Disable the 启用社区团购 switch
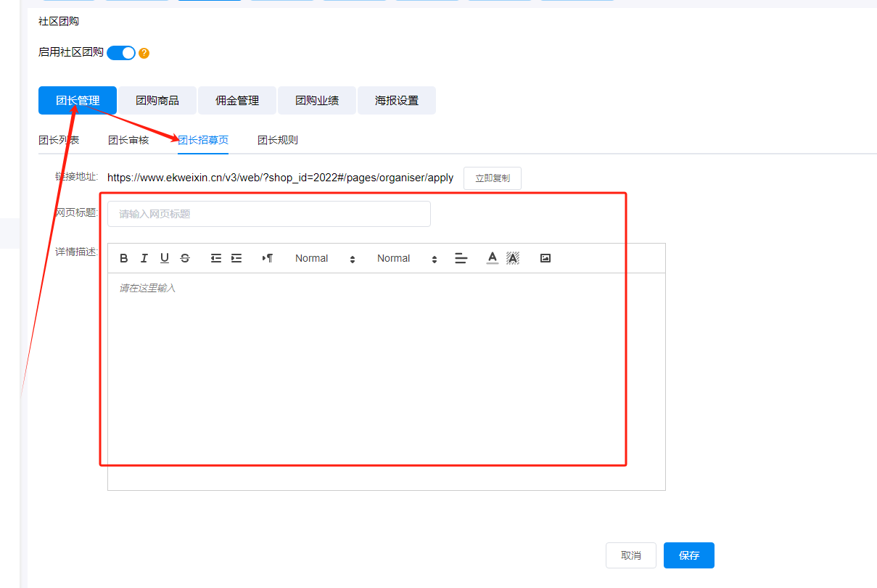 point(121,53)
